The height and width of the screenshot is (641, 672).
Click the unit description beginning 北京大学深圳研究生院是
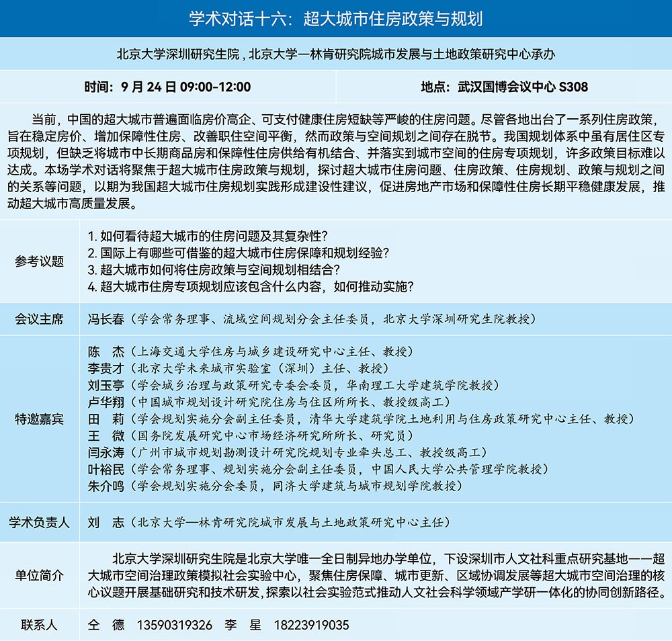point(376,575)
